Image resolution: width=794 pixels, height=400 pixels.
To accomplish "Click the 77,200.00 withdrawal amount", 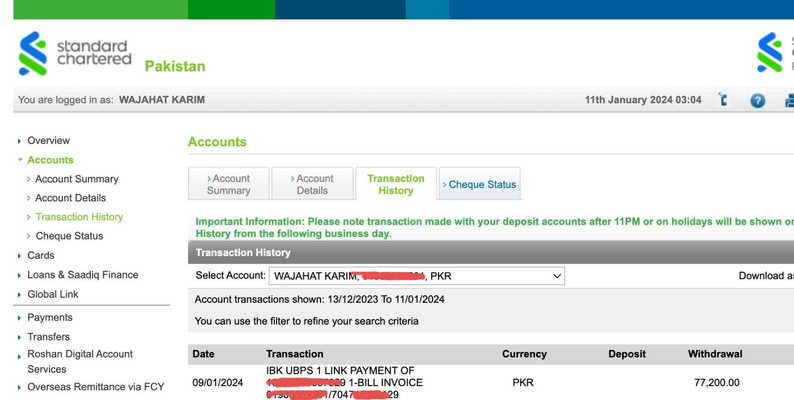I will [717, 382].
